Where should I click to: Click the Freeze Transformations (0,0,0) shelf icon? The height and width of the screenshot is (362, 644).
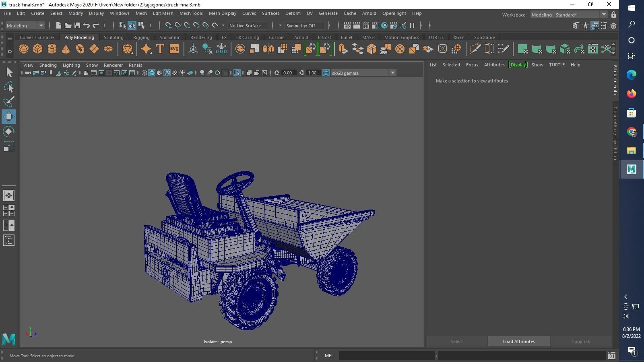click(221, 49)
